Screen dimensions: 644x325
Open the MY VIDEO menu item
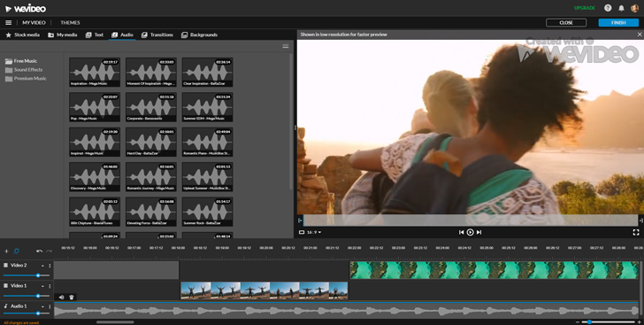(34, 23)
